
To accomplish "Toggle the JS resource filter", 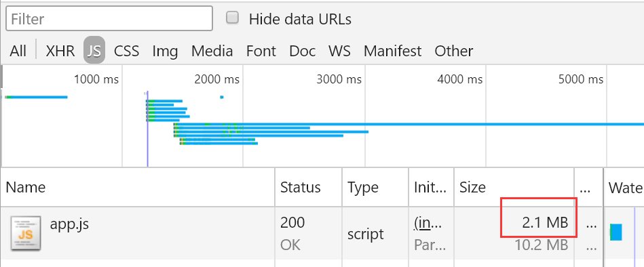I will coord(94,50).
